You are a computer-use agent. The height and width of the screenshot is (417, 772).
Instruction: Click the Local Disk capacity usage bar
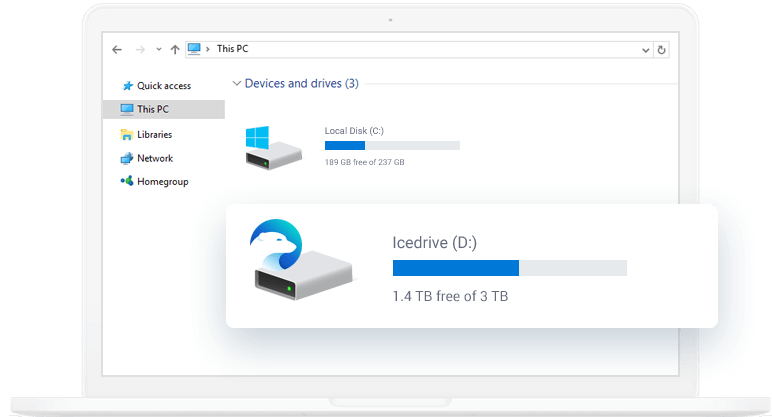pyautogui.click(x=392, y=146)
